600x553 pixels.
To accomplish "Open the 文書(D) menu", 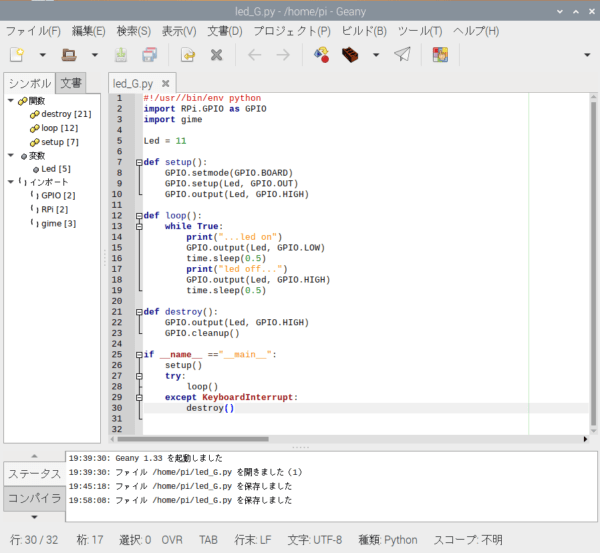I will (x=225, y=31).
